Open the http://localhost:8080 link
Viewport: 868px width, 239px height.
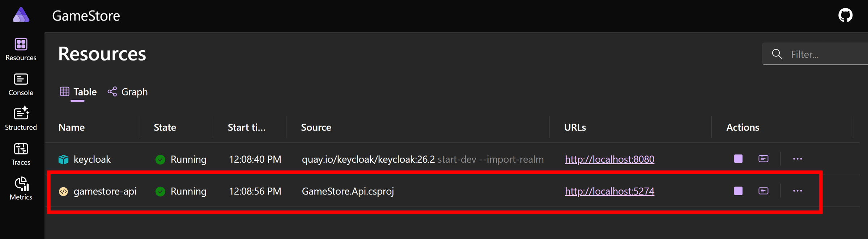609,159
